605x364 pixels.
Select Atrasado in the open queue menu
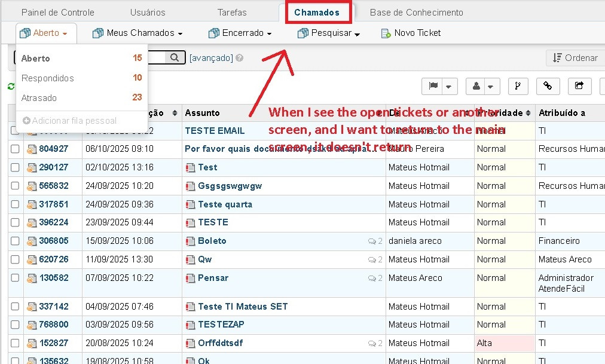click(39, 97)
